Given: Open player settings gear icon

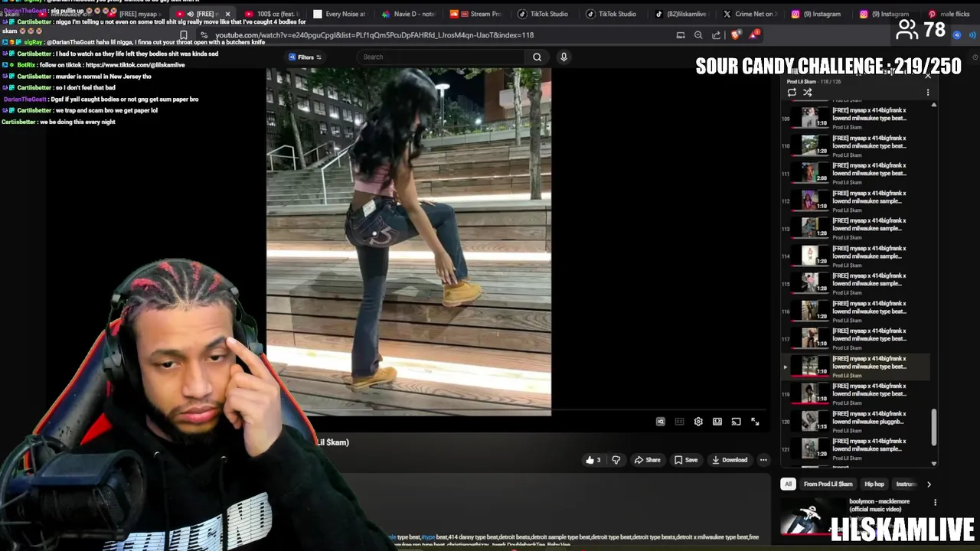Looking at the screenshot, I should 698,422.
